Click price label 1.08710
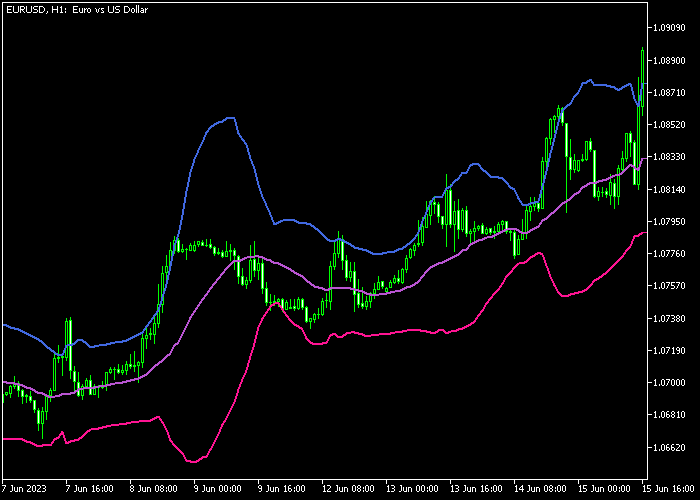The width and height of the screenshot is (700, 500). click(x=669, y=92)
